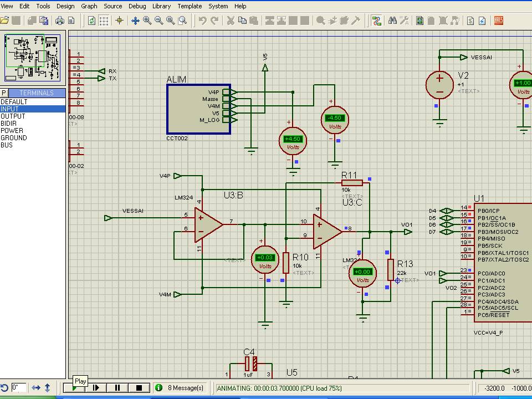Toggle the origin crosshair icon
The width and height of the screenshot is (532, 399).
point(119,21)
